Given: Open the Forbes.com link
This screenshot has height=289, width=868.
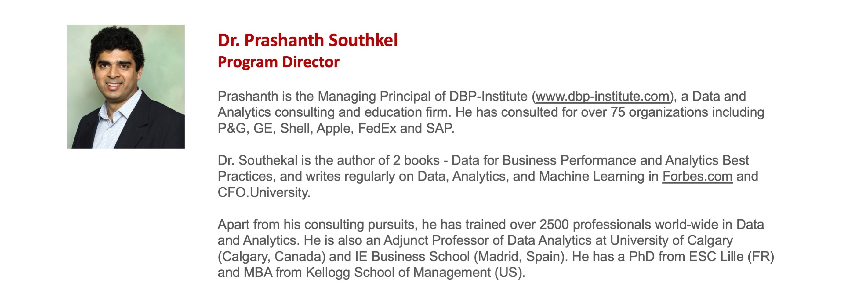Looking at the screenshot, I should pos(697,176).
